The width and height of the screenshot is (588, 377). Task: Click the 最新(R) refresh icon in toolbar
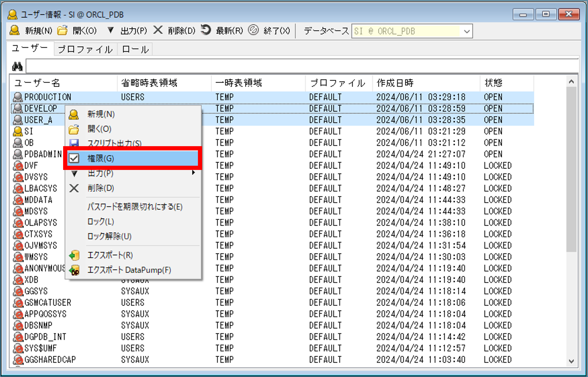(x=206, y=30)
